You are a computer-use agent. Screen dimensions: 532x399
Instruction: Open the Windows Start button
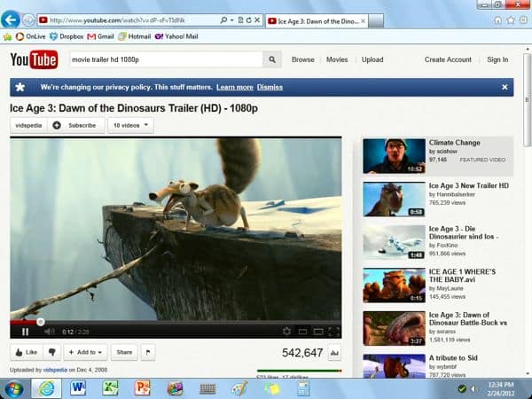point(13,389)
